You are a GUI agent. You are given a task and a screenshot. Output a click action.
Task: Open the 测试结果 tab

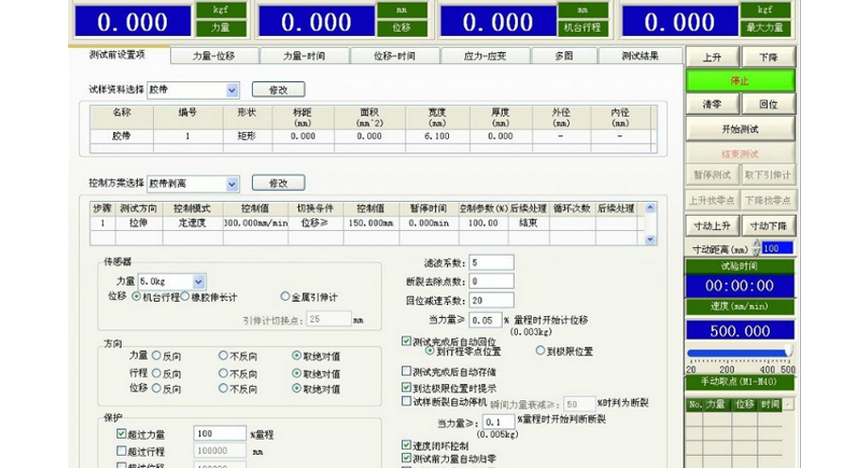click(640, 57)
